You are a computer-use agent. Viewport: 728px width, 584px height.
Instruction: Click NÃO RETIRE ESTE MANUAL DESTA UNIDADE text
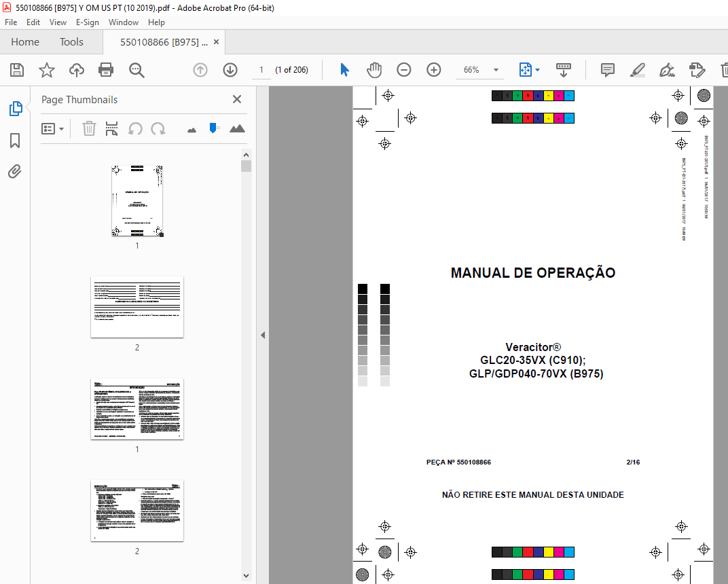(533, 495)
